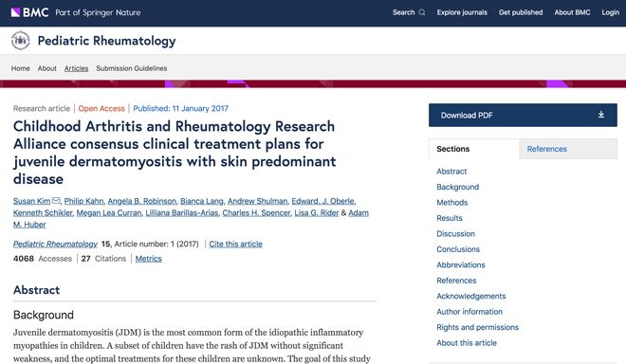Screen dimensions: 626x364
Task: Open author Lilliana Barillas-Arias's details
Action: pyautogui.click(x=182, y=212)
